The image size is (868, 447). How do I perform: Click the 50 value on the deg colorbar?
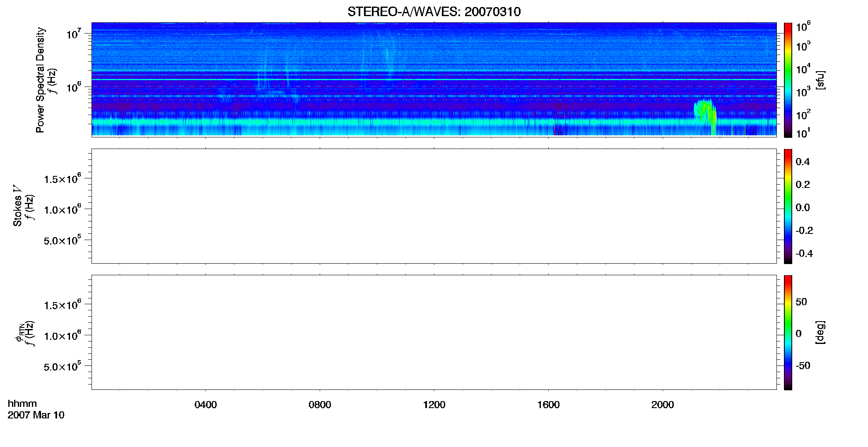pos(801,302)
